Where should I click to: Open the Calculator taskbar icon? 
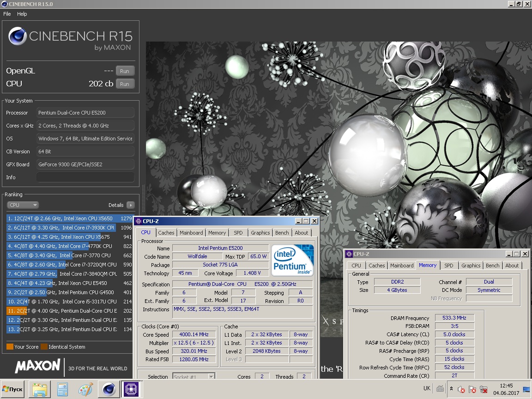[x=62, y=389]
